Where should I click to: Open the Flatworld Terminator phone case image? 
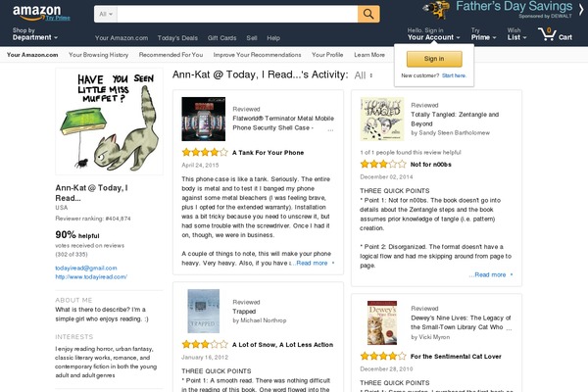[x=203, y=119]
